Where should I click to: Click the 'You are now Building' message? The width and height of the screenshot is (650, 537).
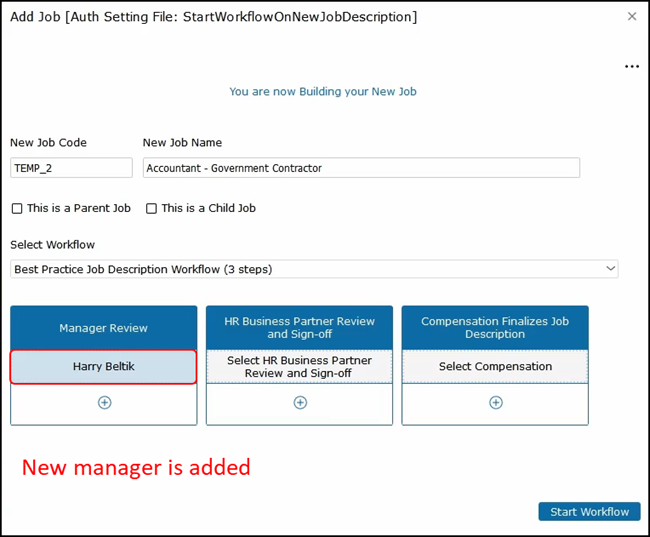coord(323,91)
